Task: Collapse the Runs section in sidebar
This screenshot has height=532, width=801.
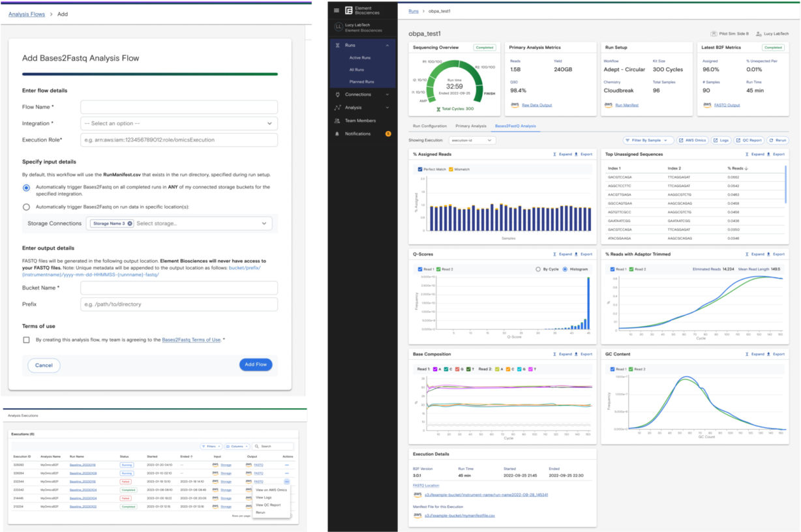Action: (387, 46)
